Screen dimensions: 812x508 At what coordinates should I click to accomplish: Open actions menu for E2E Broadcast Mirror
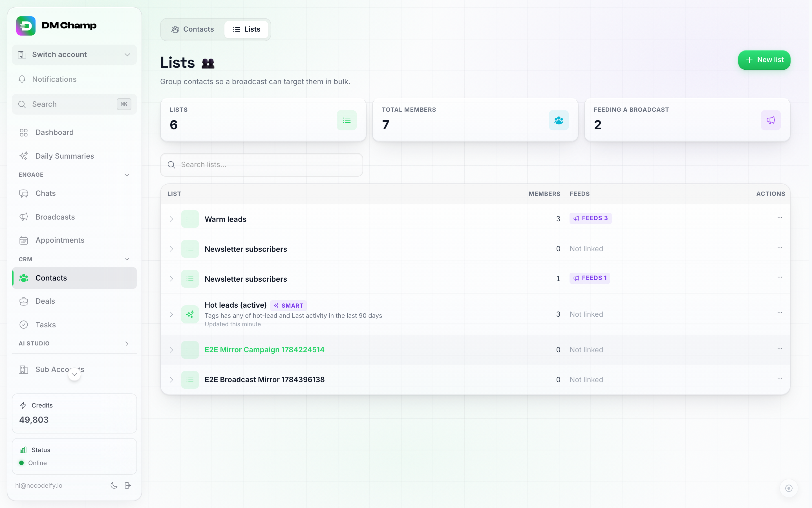tap(780, 378)
